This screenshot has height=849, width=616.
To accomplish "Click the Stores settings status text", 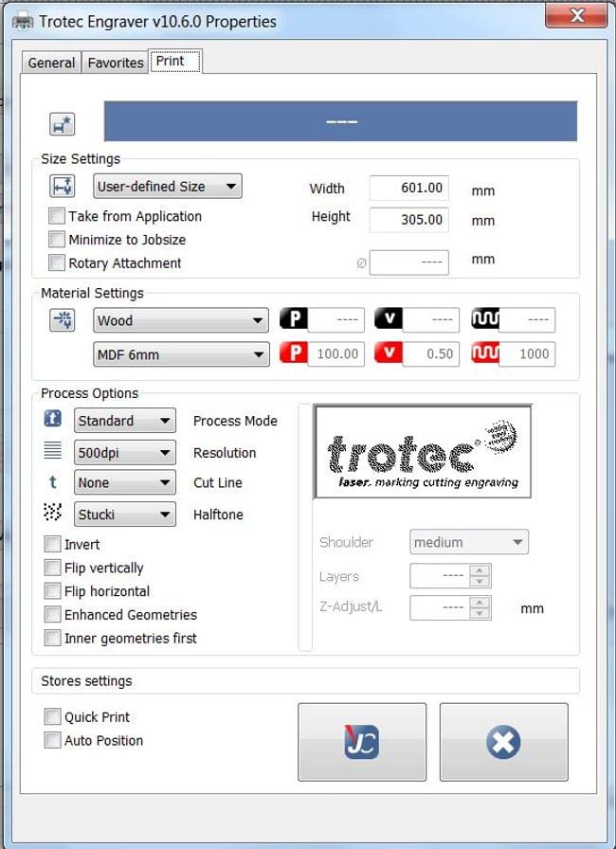I will pyautogui.click(x=86, y=681).
